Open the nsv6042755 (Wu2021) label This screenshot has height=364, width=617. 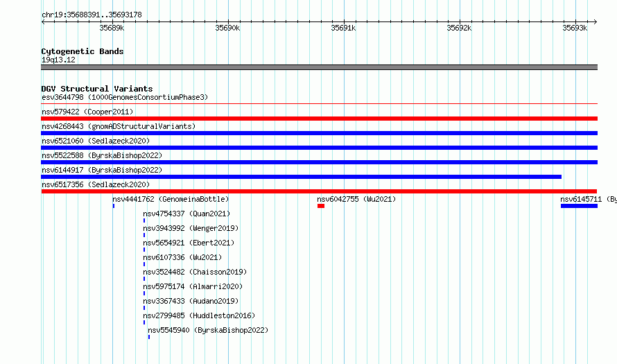pos(356,199)
